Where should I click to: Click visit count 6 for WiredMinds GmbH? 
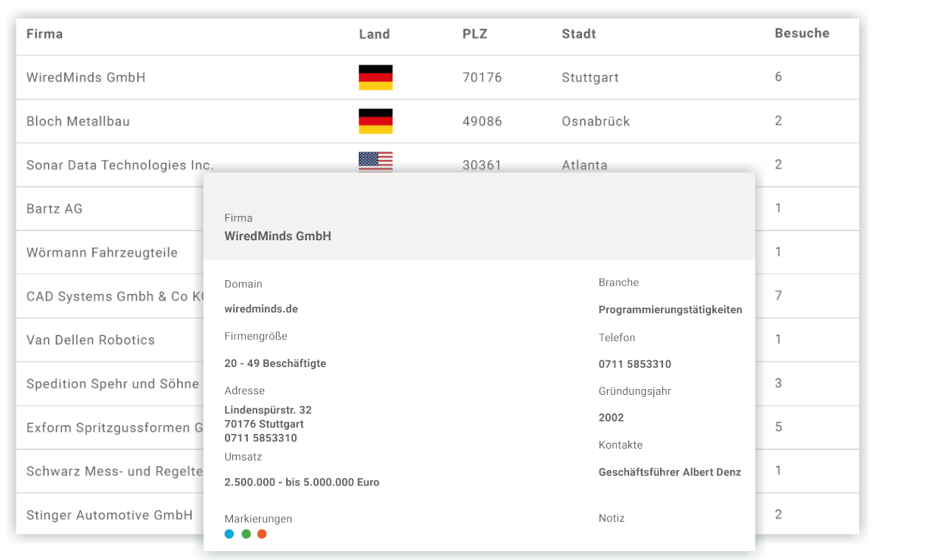click(x=779, y=77)
